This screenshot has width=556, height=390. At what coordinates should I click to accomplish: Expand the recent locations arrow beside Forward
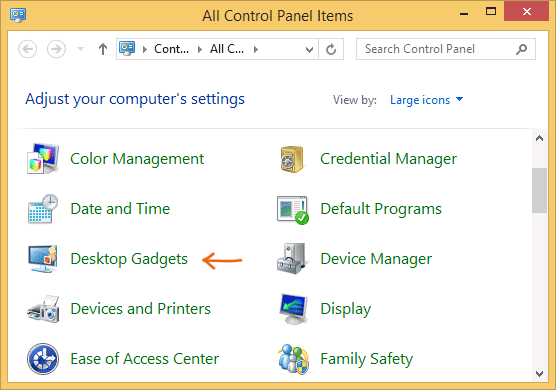coord(80,49)
